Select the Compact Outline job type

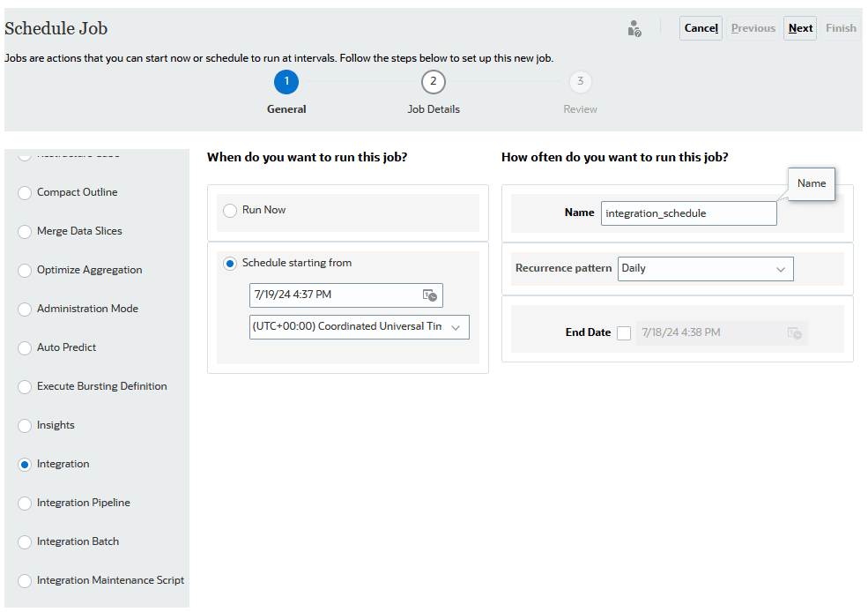tap(25, 193)
